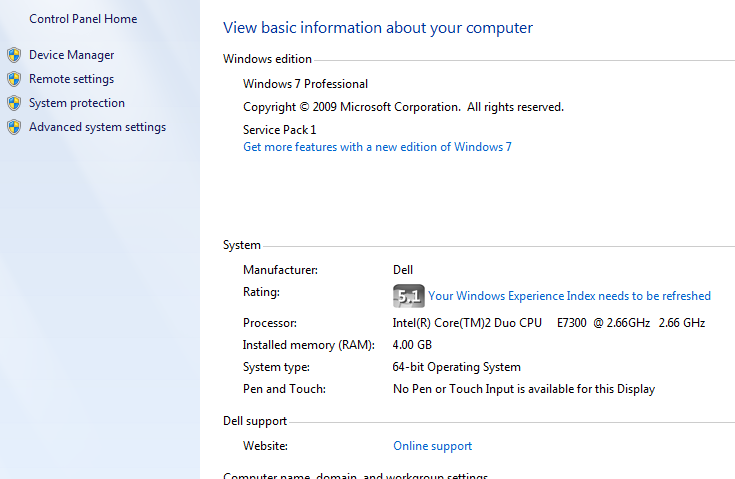Click the View basic information heading
The height and width of the screenshot is (479, 735).
(x=378, y=28)
